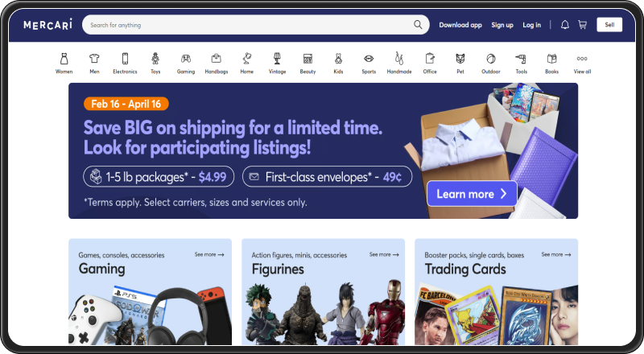Click the Sell button
The height and width of the screenshot is (354, 644).
coord(609,25)
